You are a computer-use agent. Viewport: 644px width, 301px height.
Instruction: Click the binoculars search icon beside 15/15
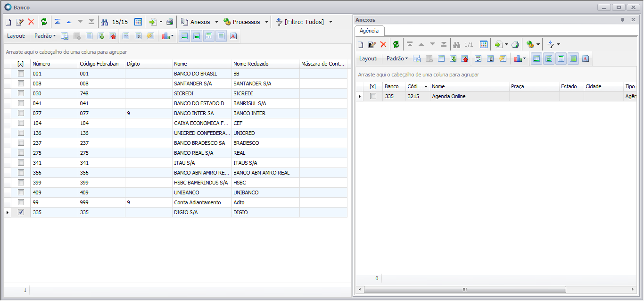click(x=105, y=22)
